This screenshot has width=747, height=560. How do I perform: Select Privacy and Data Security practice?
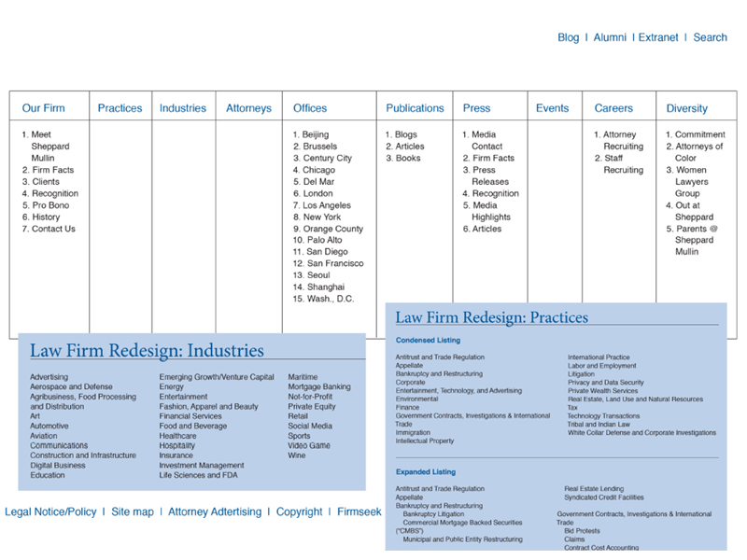605,383
